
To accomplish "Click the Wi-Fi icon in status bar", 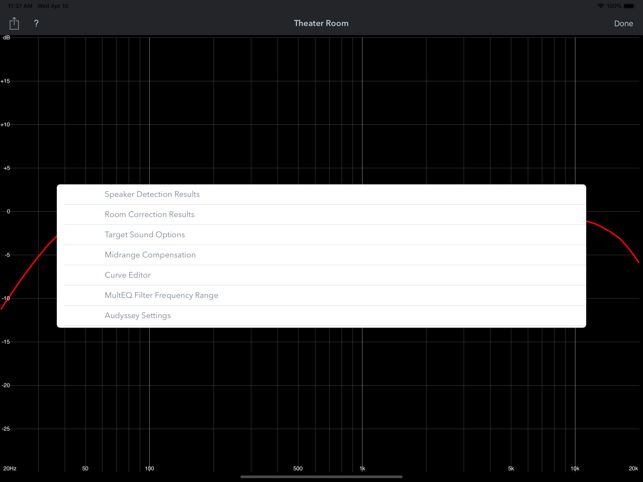I will 601,6.
